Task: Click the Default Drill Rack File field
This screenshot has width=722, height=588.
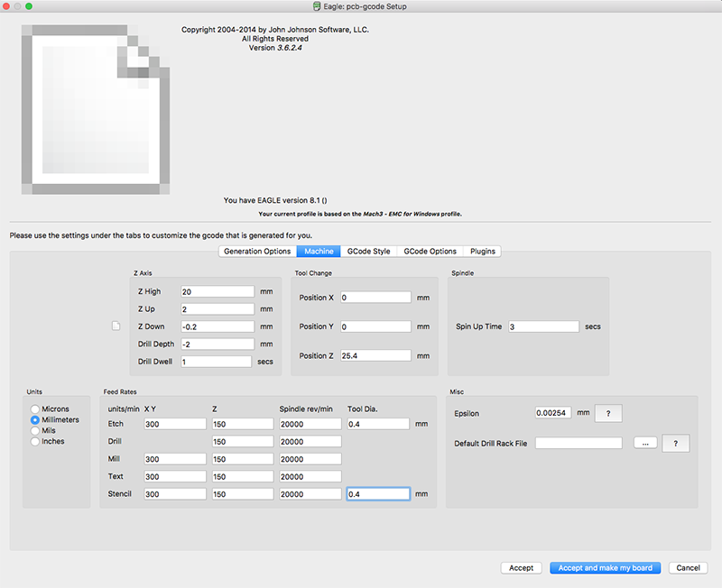Action: point(579,443)
